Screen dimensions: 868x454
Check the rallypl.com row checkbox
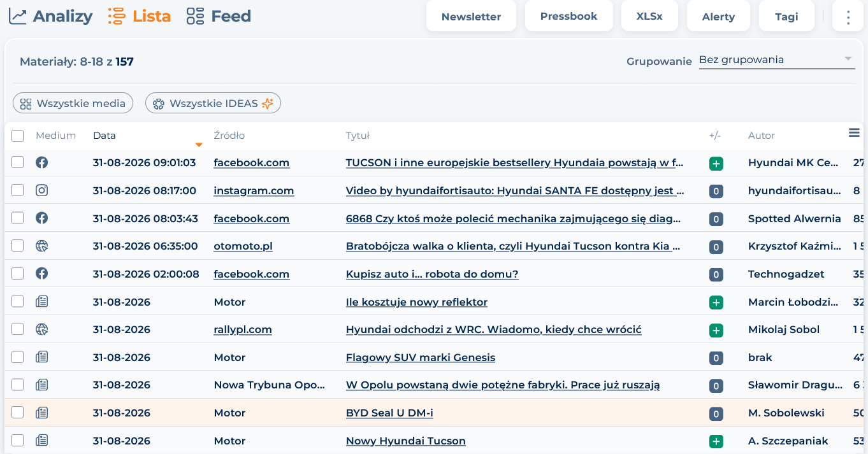point(18,329)
